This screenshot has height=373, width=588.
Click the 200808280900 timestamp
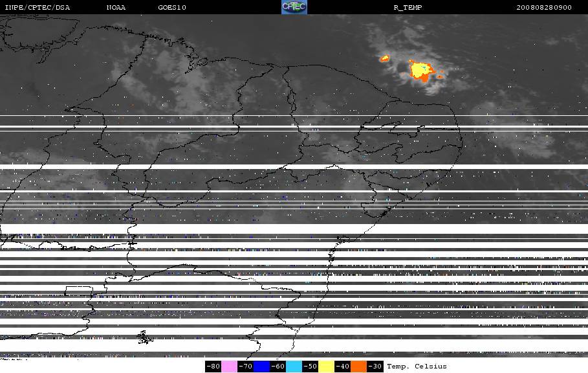[544, 8]
